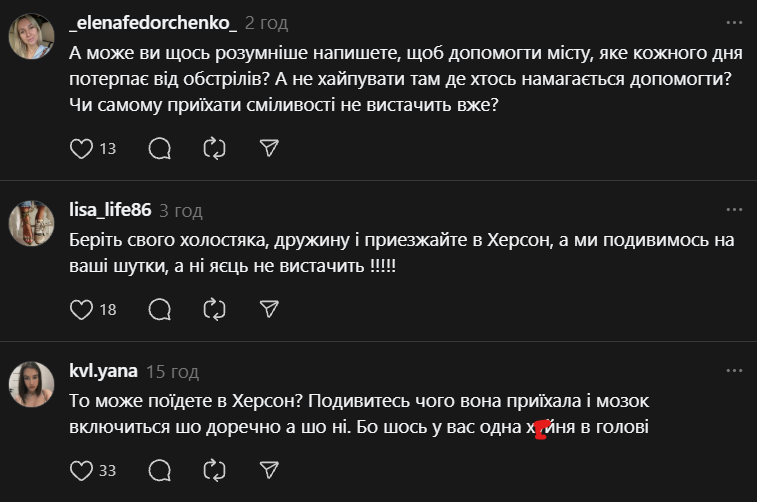Reply to the kvl.yana comment
This screenshot has height=502, width=757.
[x=159, y=469]
